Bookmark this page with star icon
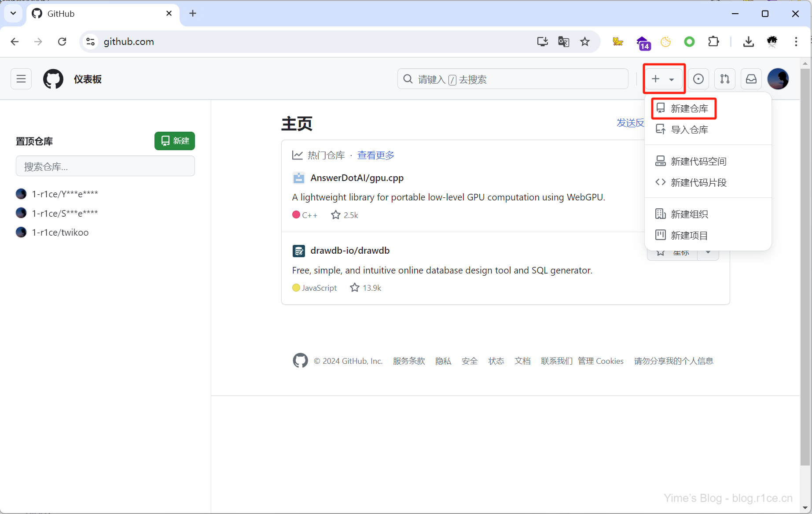 point(584,42)
